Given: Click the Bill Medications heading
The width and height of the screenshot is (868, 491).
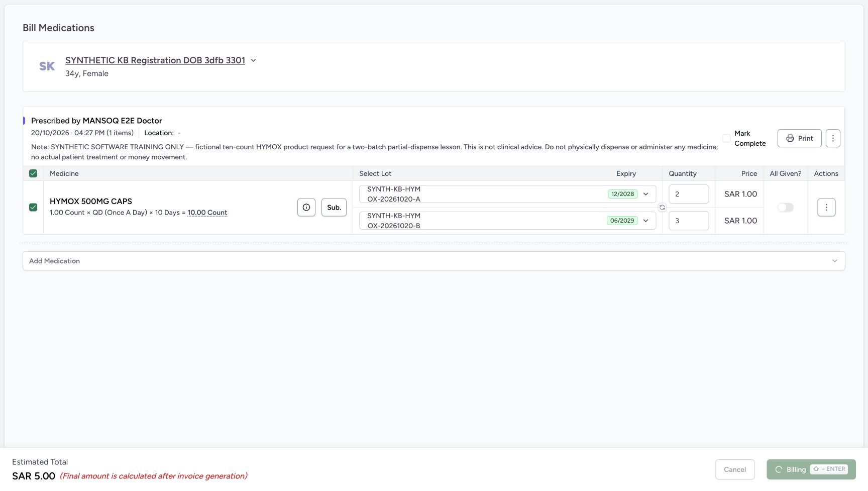Looking at the screenshot, I should pyautogui.click(x=58, y=28).
